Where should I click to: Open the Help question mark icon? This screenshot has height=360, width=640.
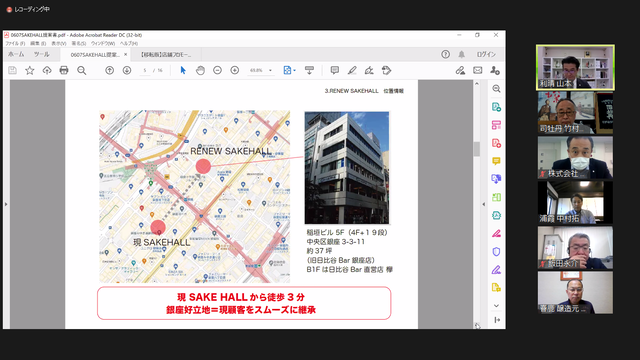pyautogui.click(x=445, y=54)
